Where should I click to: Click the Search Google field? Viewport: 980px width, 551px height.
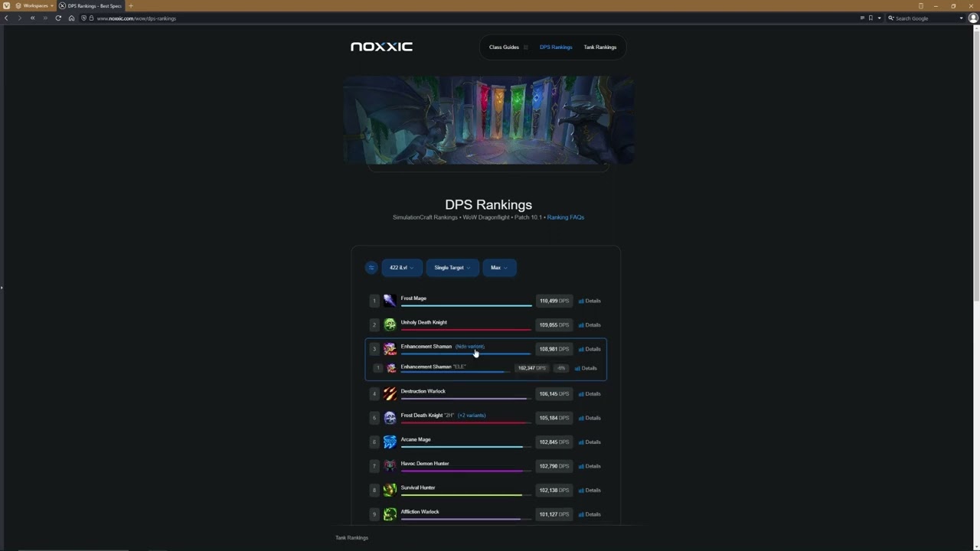click(926, 18)
